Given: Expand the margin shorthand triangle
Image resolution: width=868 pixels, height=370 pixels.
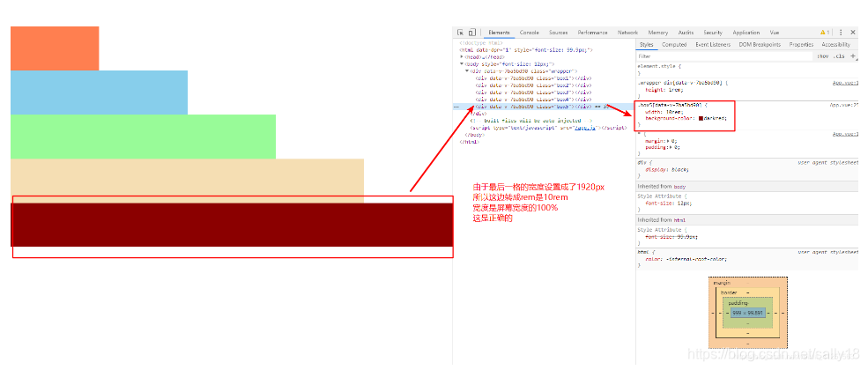Looking at the screenshot, I should pyautogui.click(x=666, y=141).
